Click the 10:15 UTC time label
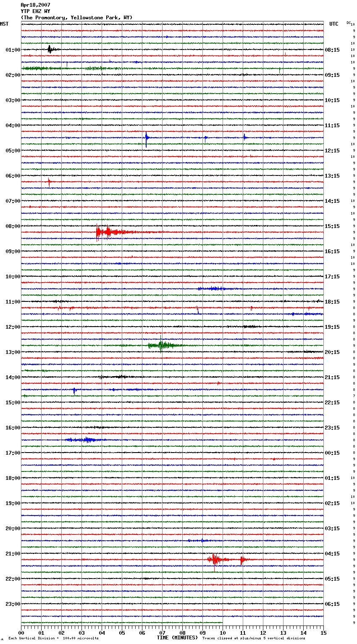Image resolution: width=357 pixels, height=644 pixels. click(332, 100)
